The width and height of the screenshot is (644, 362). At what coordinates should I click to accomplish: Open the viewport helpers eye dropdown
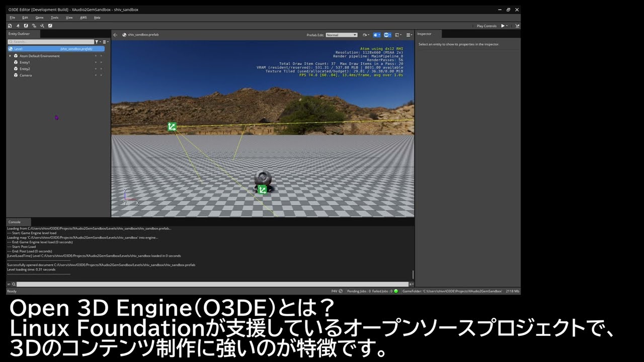(x=387, y=35)
